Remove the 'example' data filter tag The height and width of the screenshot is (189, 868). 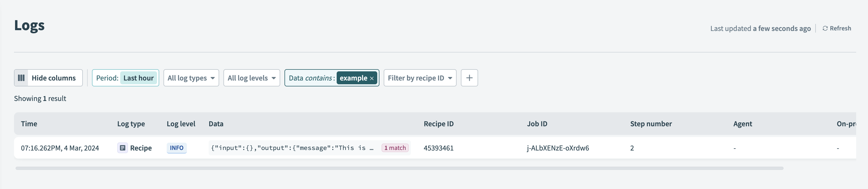point(372,78)
